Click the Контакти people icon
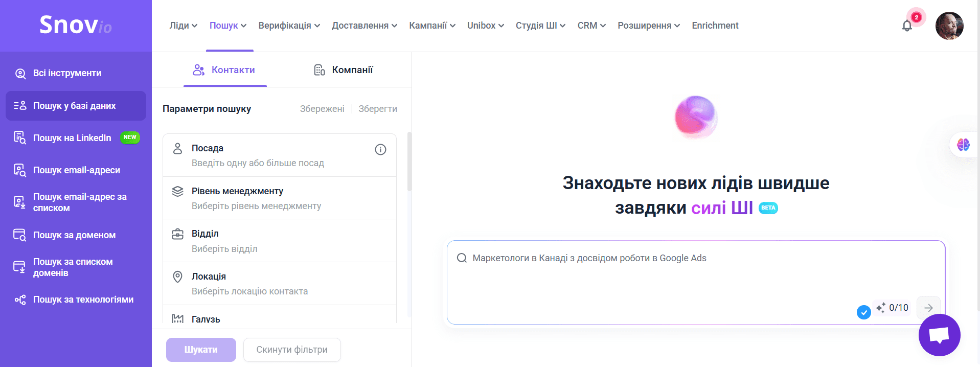 (198, 70)
